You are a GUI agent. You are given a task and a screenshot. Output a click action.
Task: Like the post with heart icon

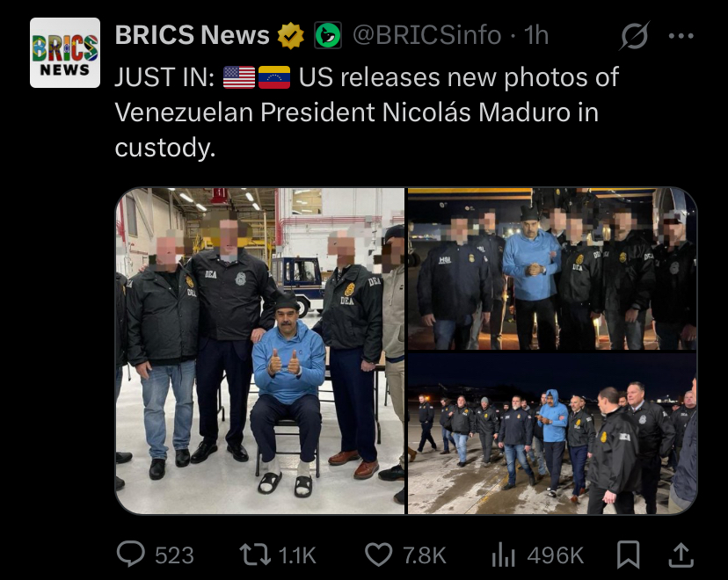379,555
